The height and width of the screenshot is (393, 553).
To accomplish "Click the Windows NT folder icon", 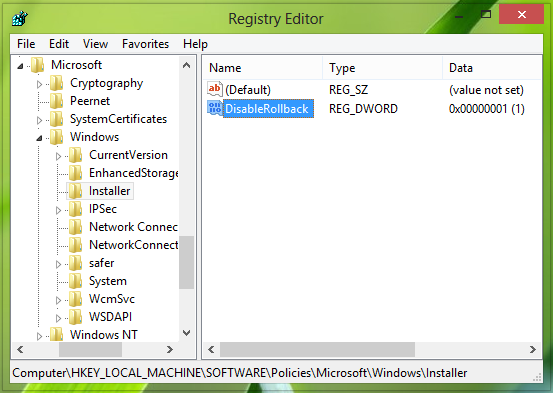I will 57,334.
